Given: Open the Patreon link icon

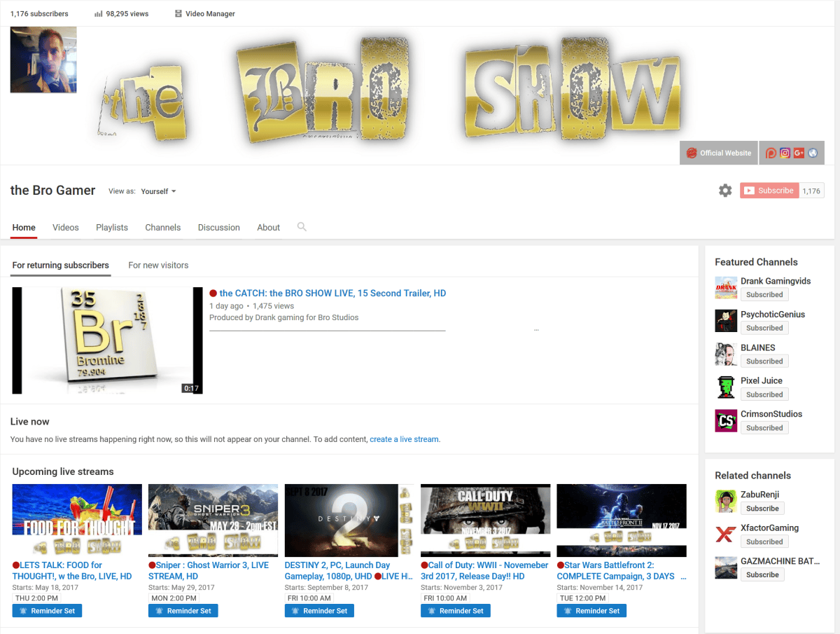Looking at the screenshot, I should click(771, 153).
